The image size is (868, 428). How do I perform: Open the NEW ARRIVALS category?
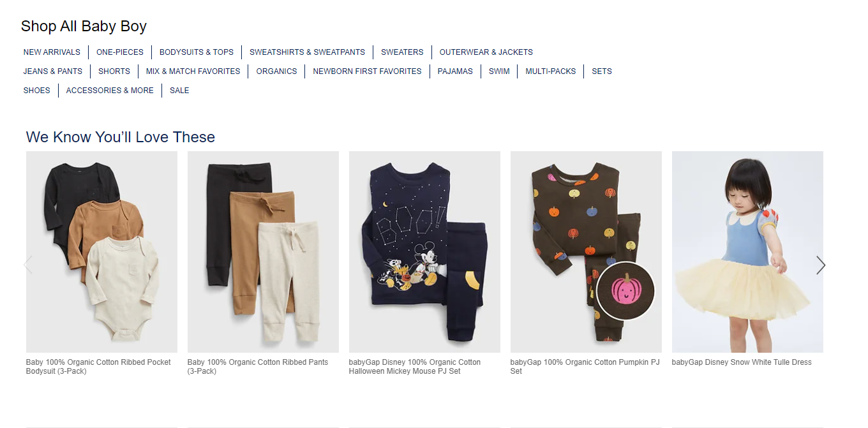coord(52,52)
